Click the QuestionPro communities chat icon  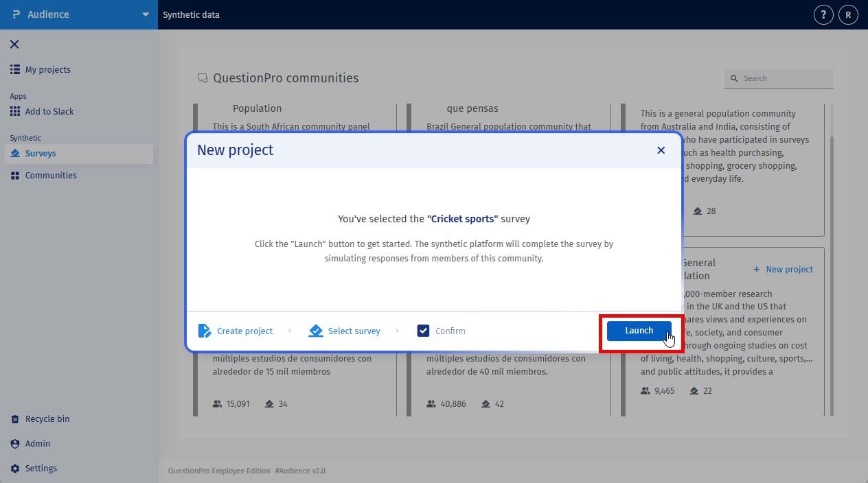[x=203, y=78]
